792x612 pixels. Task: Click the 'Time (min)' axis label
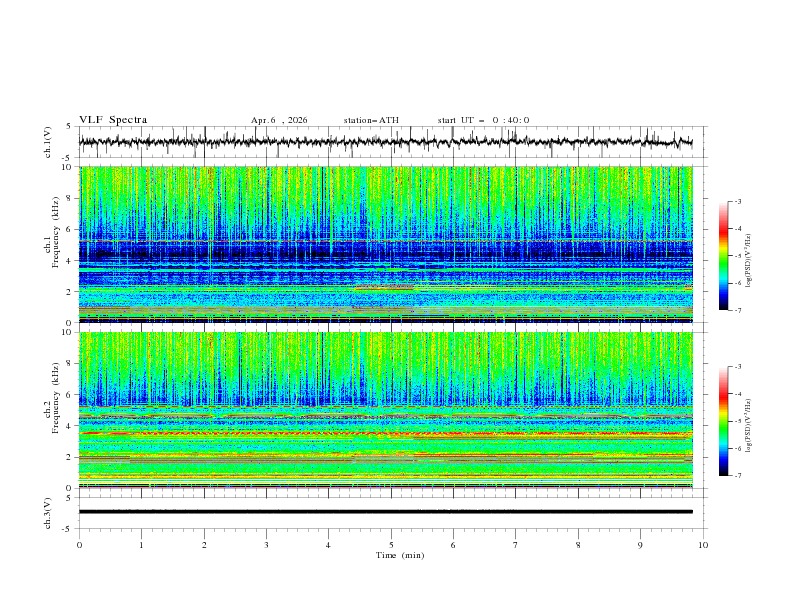coord(400,555)
